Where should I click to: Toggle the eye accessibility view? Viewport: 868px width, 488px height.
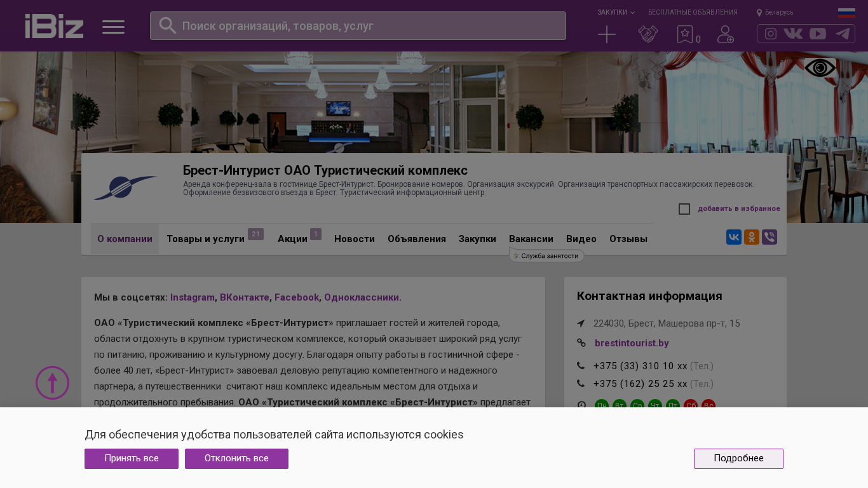pos(820,68)
